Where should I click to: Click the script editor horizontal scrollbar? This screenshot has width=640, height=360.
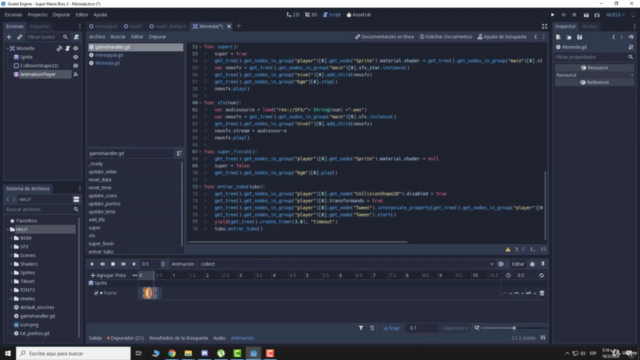[298, 242]
